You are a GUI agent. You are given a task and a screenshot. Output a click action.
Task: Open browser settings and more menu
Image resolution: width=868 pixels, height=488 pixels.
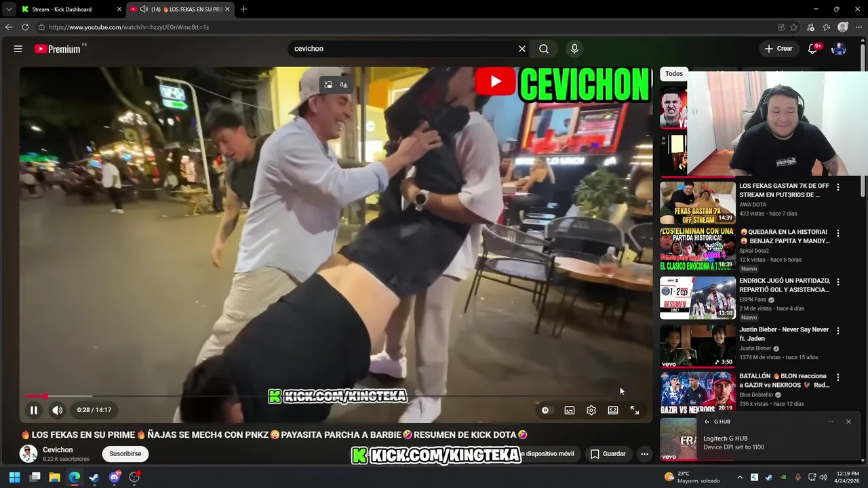859,27
